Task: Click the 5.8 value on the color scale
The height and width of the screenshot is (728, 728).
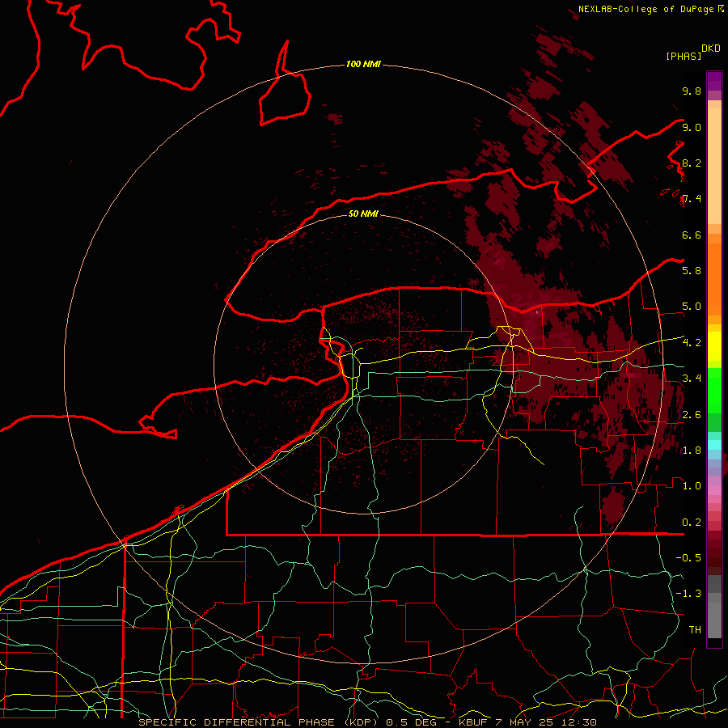Action: click(692, 270)
